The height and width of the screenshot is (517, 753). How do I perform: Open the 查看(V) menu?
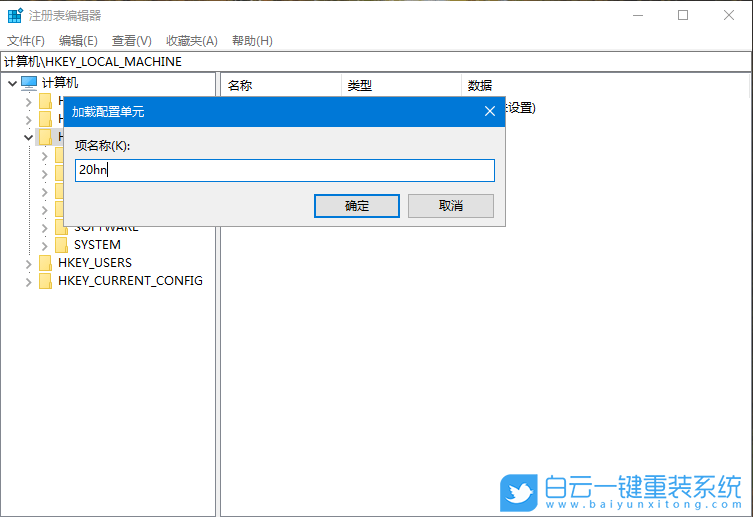tap(132, 41)
